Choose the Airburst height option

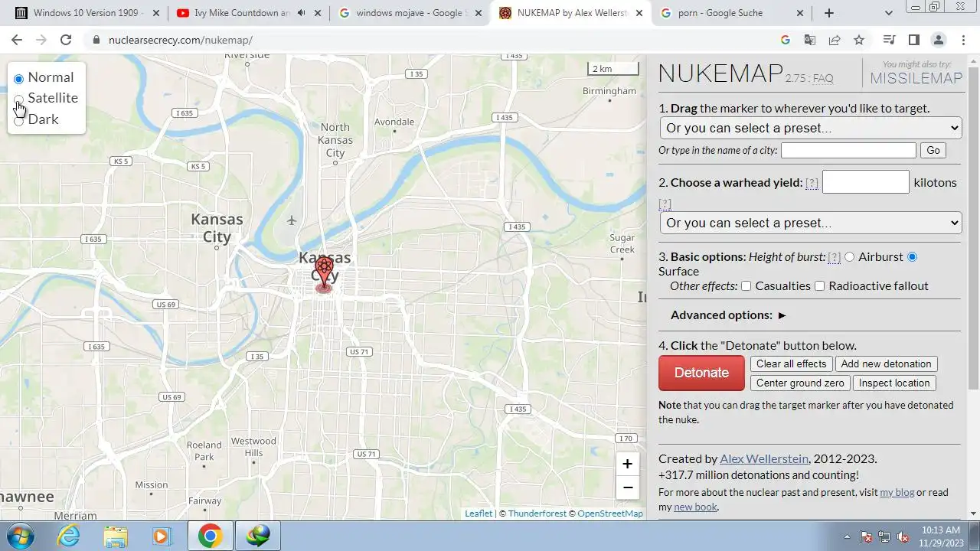point(849,257)
